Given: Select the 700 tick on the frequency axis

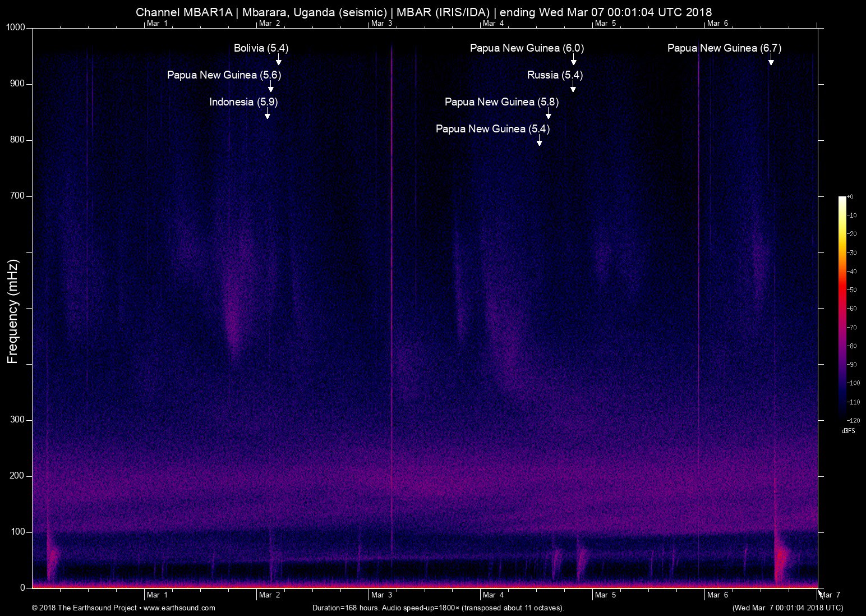Looking at the screenshot, I should click(18, 196).
